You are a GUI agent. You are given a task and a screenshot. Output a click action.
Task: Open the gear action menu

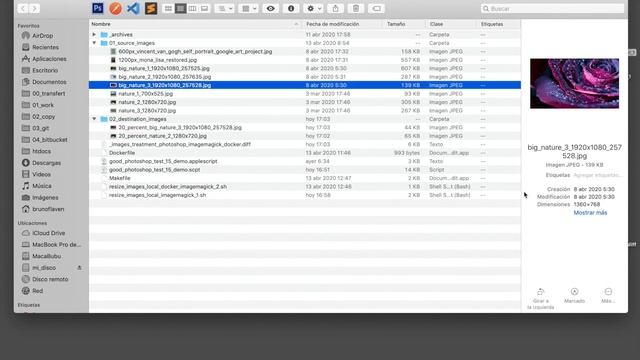point(313,8)
